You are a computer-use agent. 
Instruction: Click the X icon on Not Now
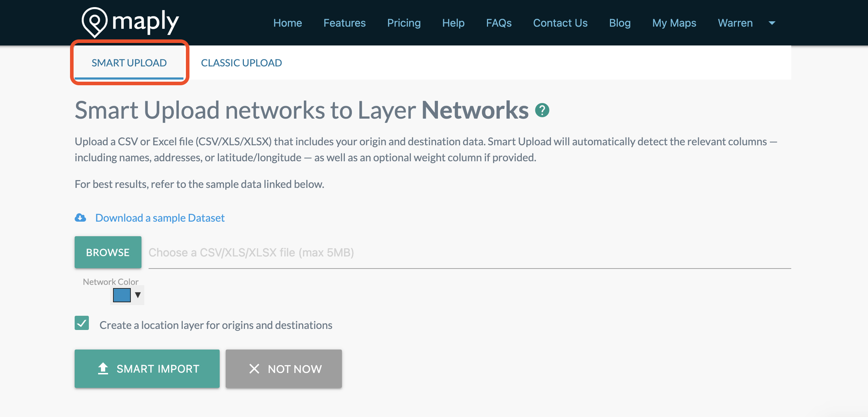254,369
